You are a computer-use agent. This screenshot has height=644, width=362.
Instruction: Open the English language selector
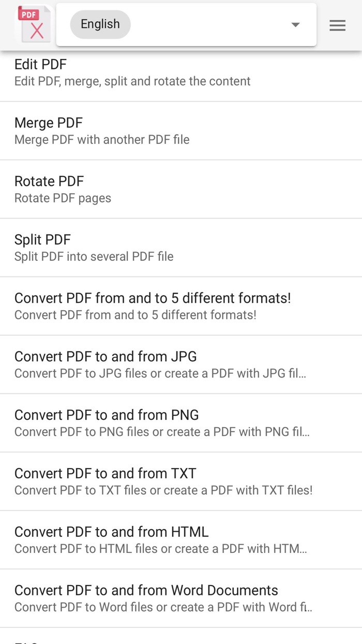point(100,24)
